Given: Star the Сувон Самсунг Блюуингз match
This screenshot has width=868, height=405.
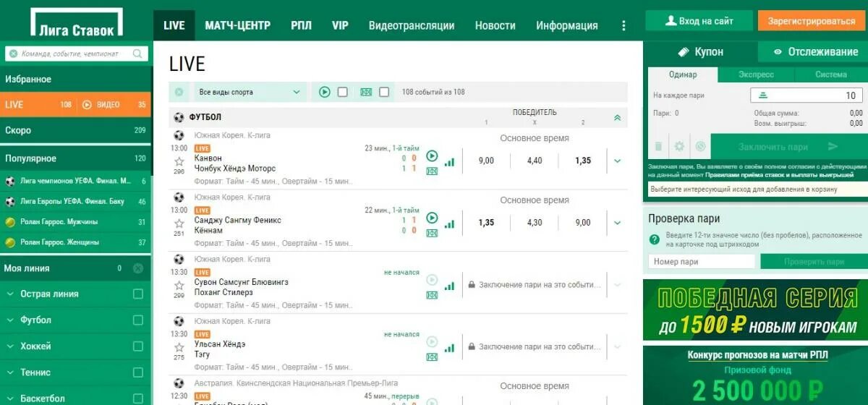Looking at the screenshot, I should click(x=179, y=285).
